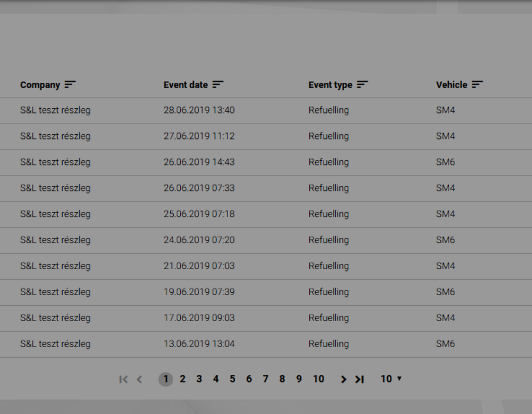The height and width of the screenshot is (414, 532).
Task: Click vehicle SM6 in 24.06.2019 row
Action: (x=446, y=240)
